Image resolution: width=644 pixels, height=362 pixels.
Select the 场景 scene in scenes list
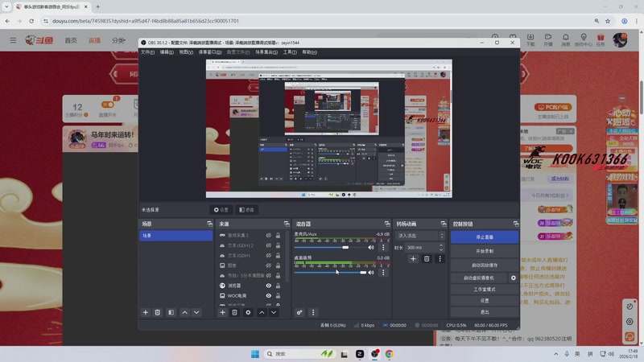[x=175, y=236]
